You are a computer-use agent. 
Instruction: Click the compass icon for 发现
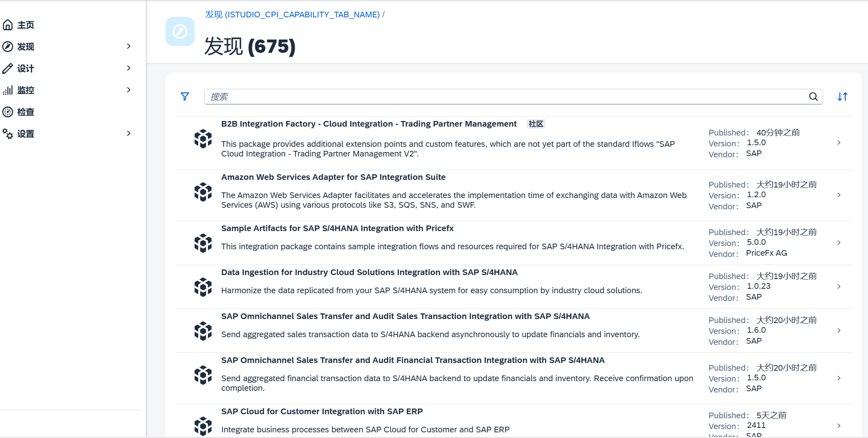8,47
